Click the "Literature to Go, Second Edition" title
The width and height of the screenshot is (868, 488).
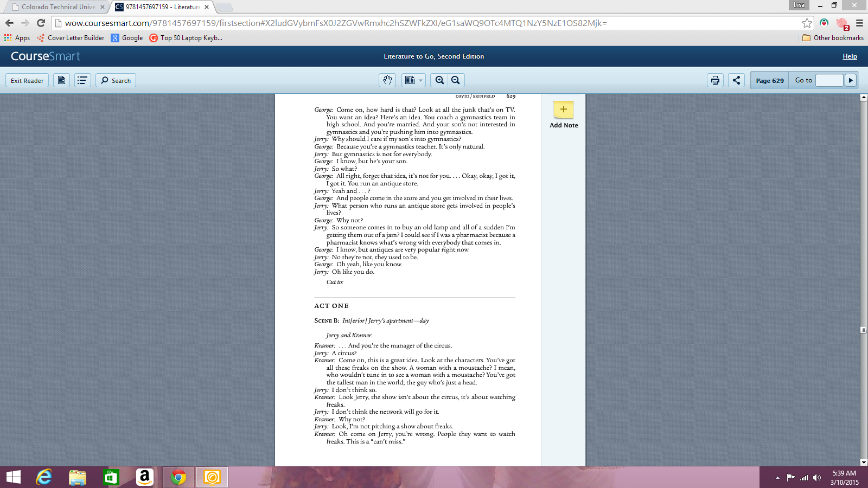coord(434,56)
